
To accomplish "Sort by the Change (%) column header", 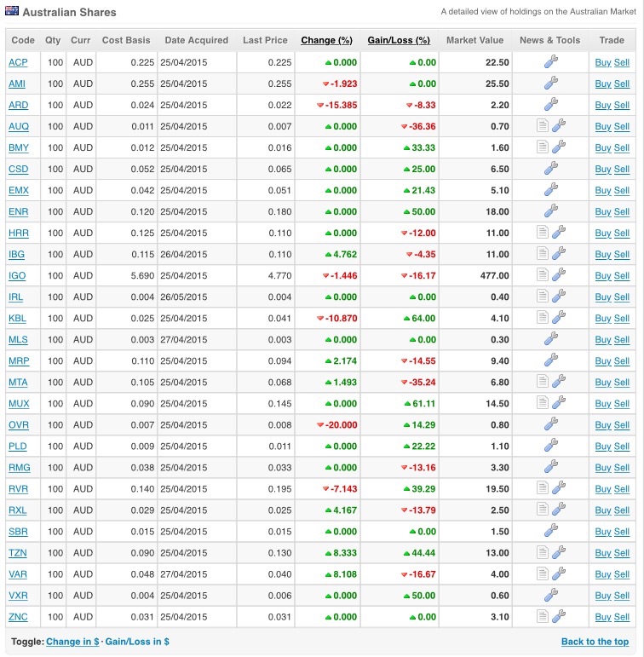I will (x=326, y=40).
